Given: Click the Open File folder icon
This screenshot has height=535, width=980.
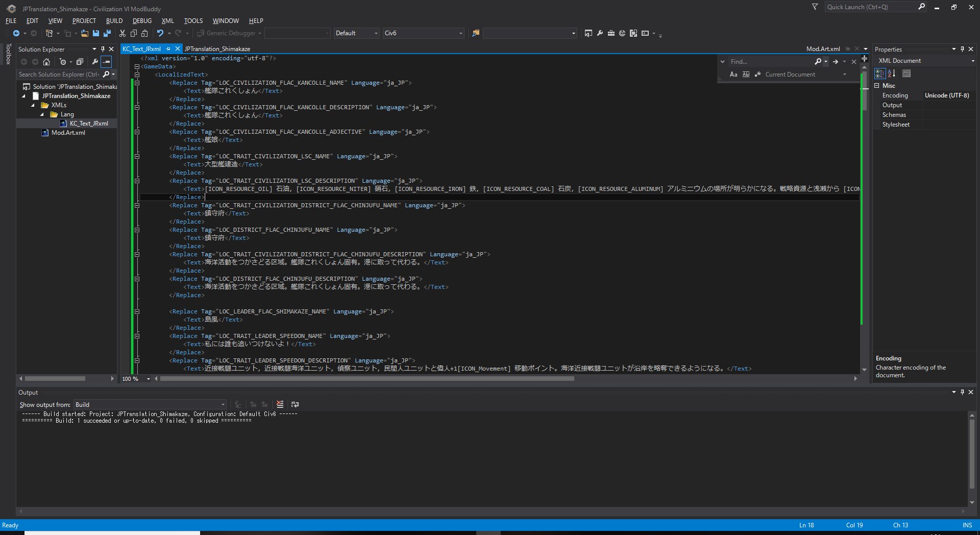Looking at the screenshot, I should click(x=84, y=33).
